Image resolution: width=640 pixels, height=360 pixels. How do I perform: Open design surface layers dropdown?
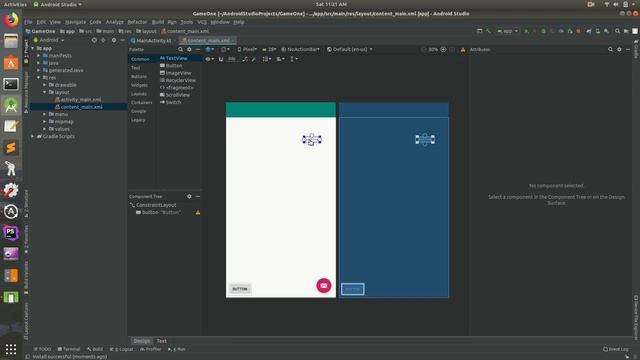click(x=210, y=49)
